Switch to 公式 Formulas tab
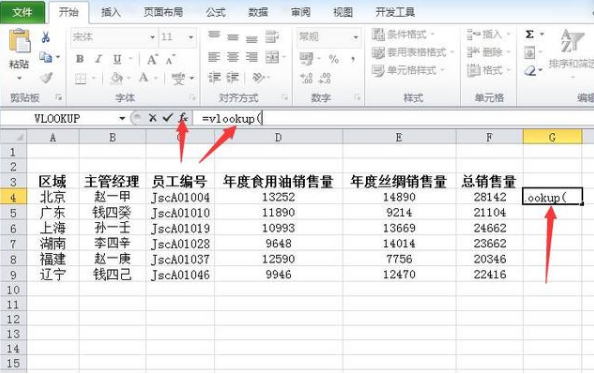The image size is (594, 374). tap(216, 12)
